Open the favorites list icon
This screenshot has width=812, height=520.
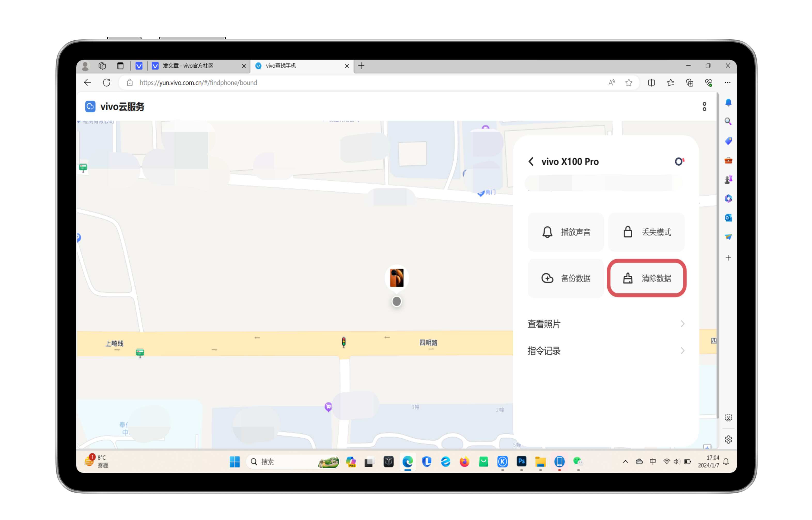pos(671,83)
